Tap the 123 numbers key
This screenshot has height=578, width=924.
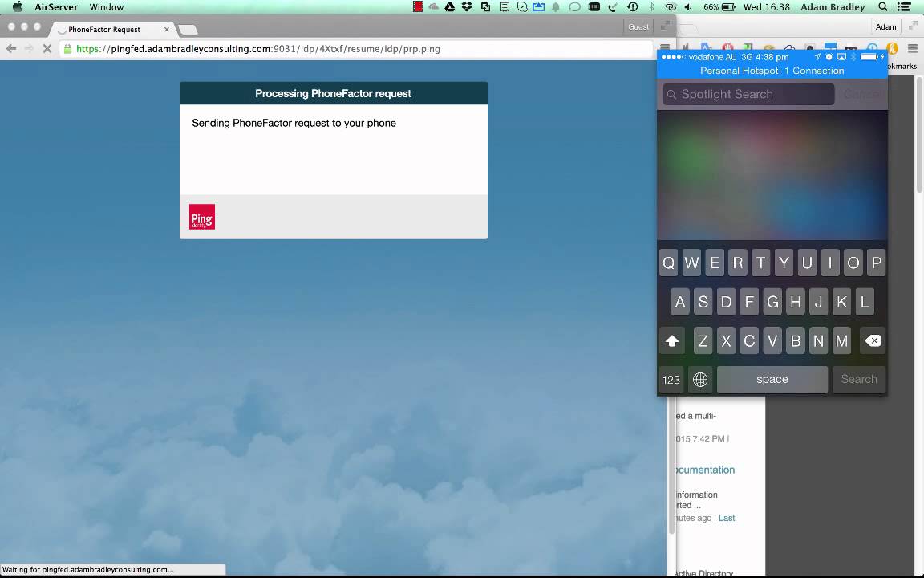[x=671, y=379]
